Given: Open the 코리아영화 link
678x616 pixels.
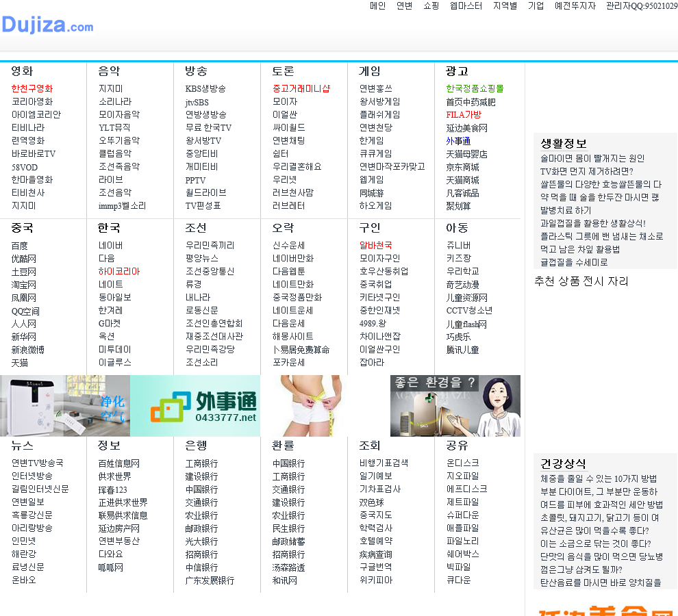Looking at the screenshot, I should [x=32, y=101].
